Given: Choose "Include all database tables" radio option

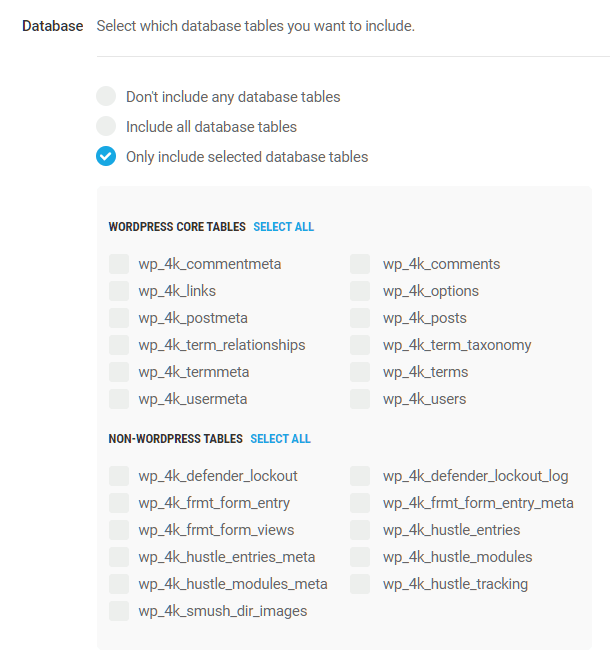Looking at the screenshot, I should (x=106, y=127).
